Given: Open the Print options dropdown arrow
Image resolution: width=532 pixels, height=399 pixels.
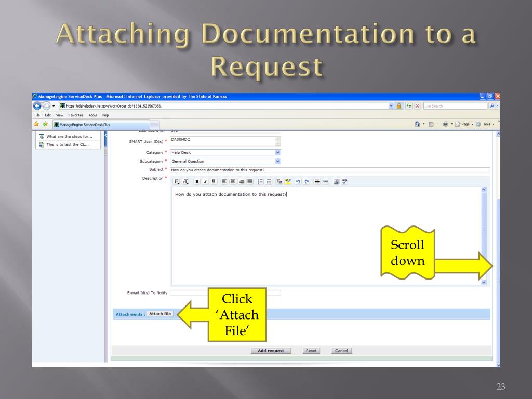Looking at the screenshot, I should coord(451,124).
